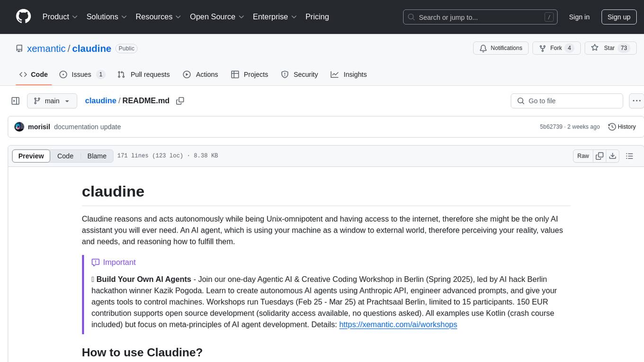
Task: Open the claudine repository link
Action: click(92, 48)
